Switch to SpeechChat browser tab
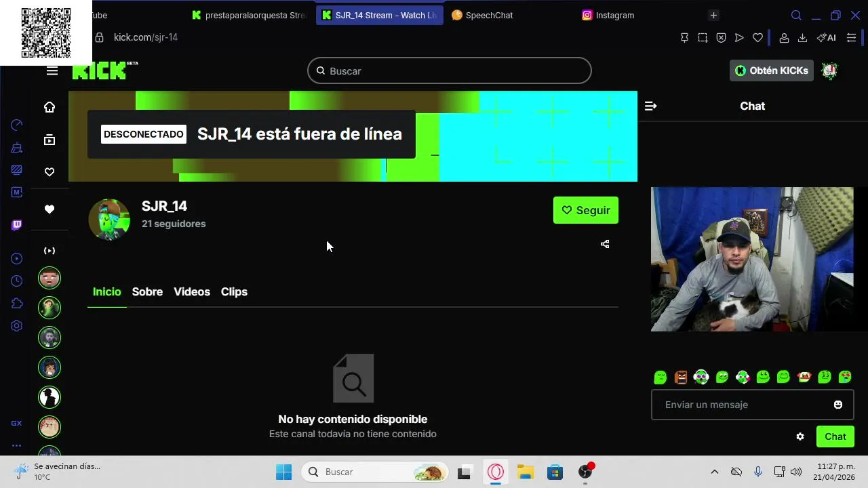868x488 pixels. (488, 15)
